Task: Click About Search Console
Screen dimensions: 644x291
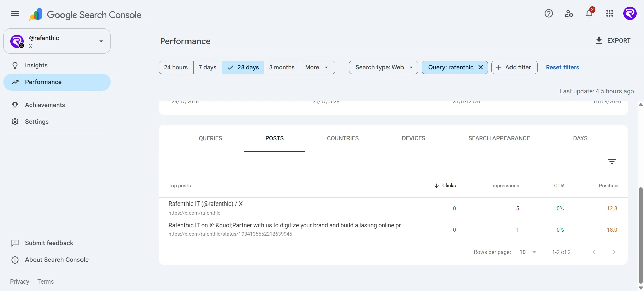Action: click(57, 260)
